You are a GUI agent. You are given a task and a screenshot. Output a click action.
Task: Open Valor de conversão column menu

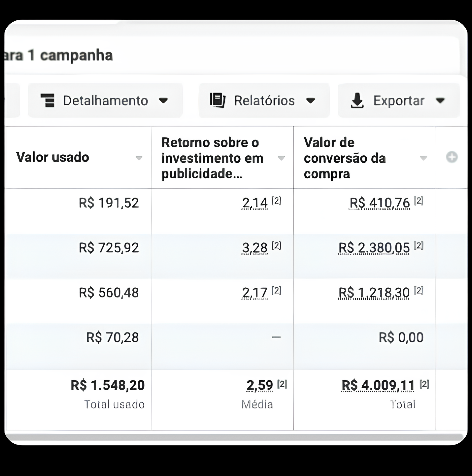(423, 158)
